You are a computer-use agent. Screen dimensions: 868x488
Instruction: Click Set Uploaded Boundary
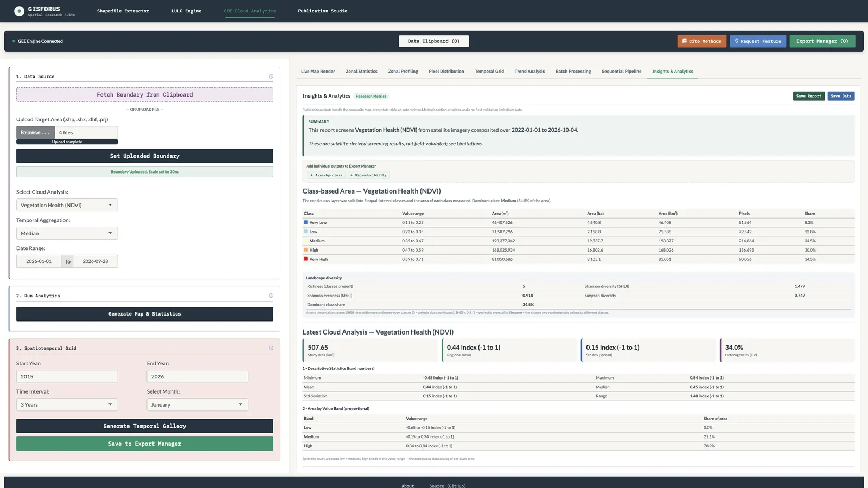(x=145, y=156)
